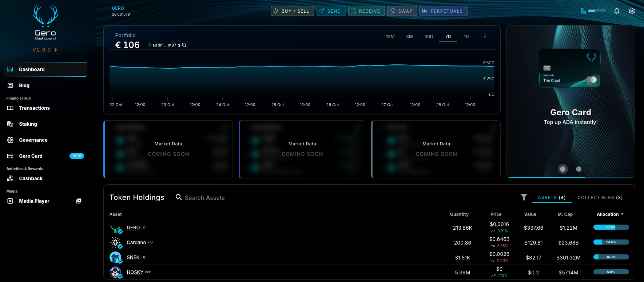Click the € 106 portfolio value
The image size is (644, 282).
point(127,45)
